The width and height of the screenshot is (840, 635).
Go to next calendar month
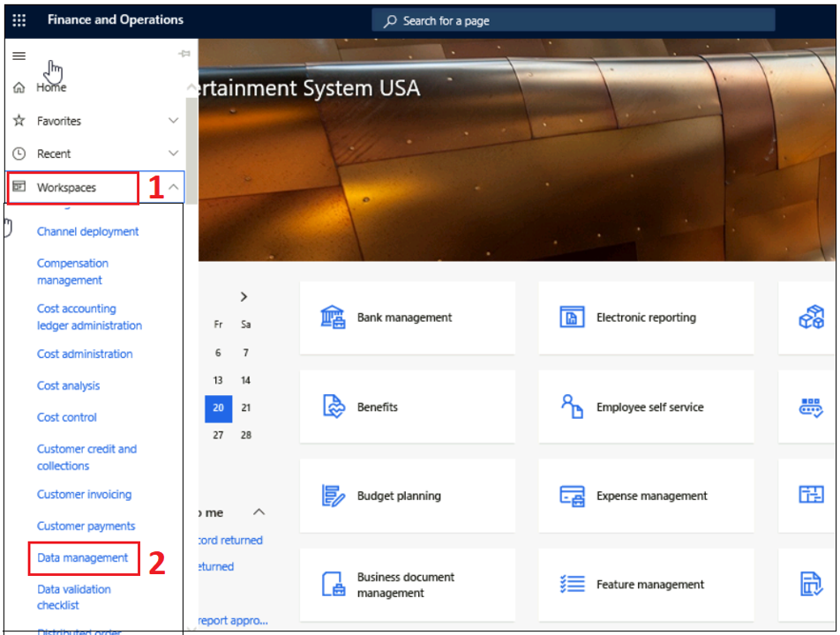tap(244, 296)
